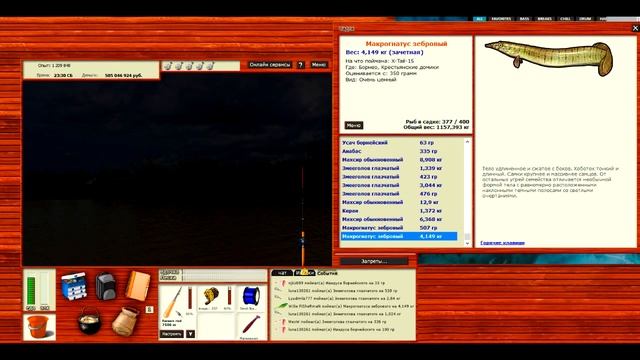Select the 8,908 кг fish row

click(399, 160)
